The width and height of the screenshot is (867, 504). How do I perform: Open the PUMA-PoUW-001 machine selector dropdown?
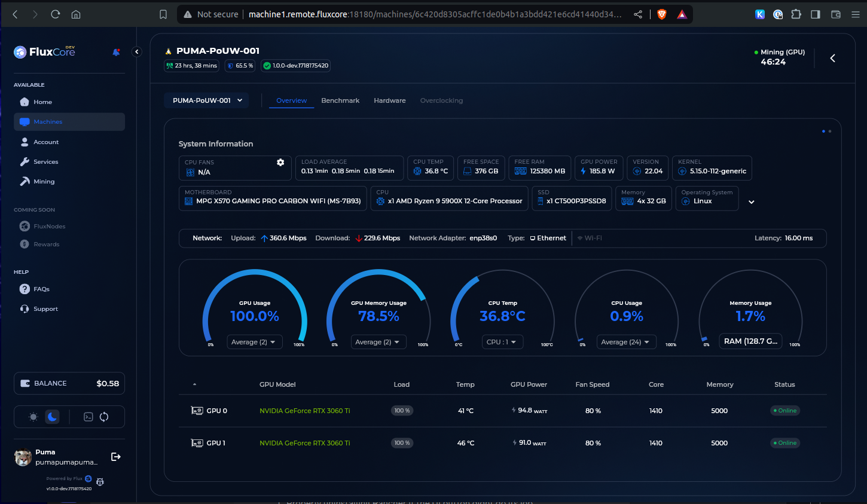(x=207, y=100)
